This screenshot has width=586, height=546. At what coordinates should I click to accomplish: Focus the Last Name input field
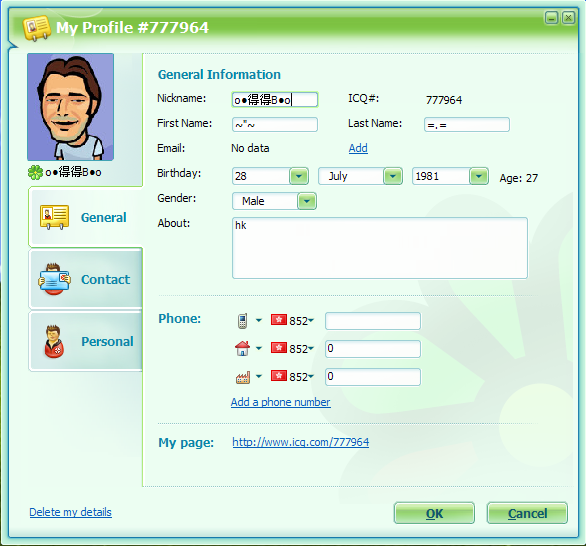pyautogui.click(x=467, y=124)
